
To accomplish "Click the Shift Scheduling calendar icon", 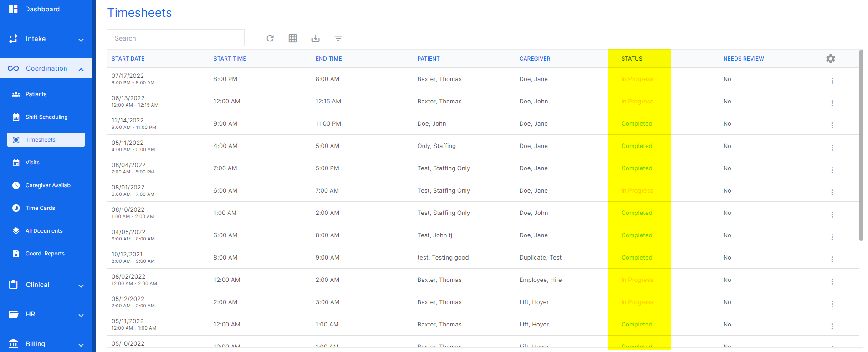I will [x=16, y=117].
